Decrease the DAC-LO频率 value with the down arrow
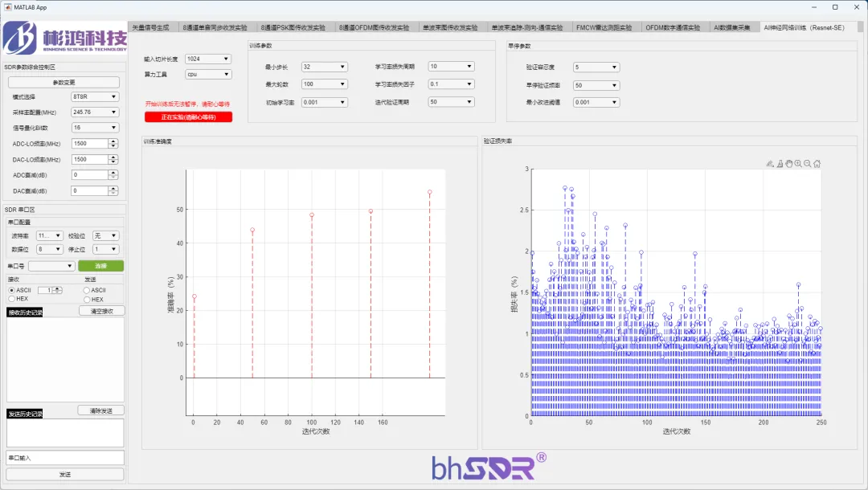 coord(113,161)
